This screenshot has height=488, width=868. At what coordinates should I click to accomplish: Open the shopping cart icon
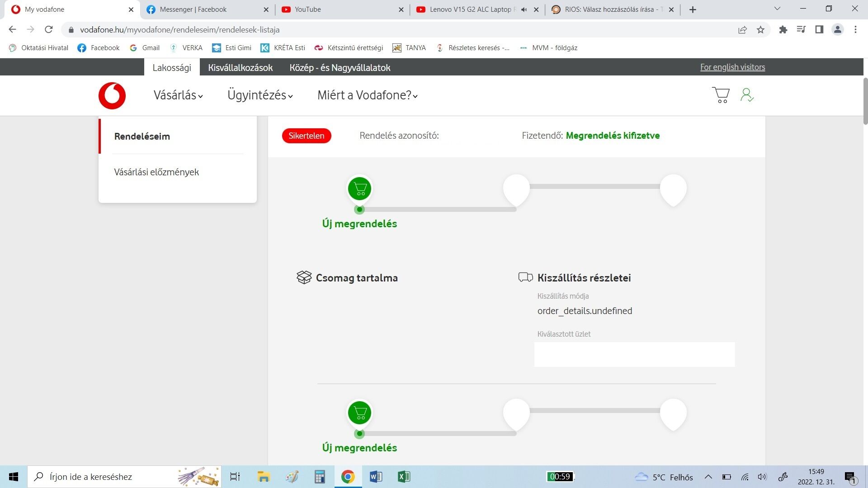click(x=721, y=95)
